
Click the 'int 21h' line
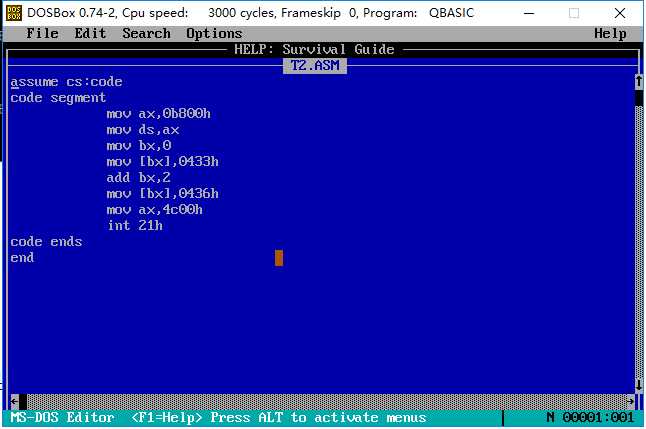(135, 225)
